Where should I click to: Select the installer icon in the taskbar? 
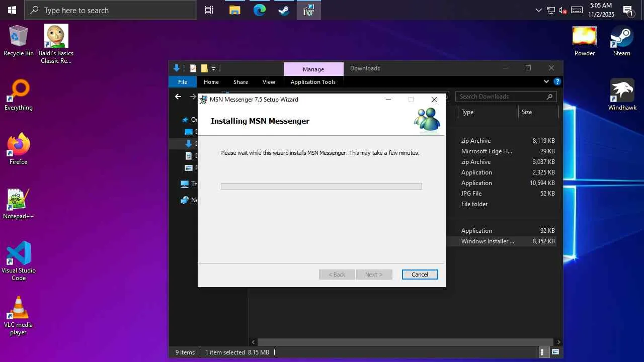[308, 10]
